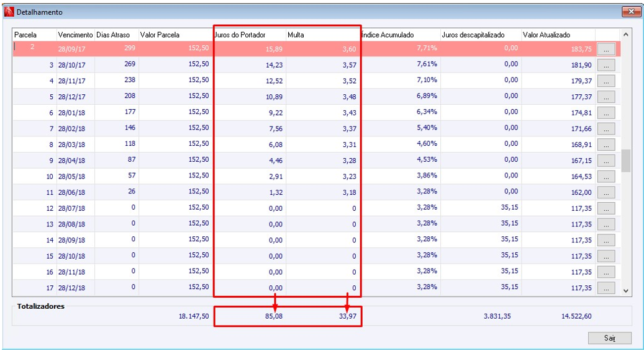Click juros do portador value 14,23

click(274, 65)
